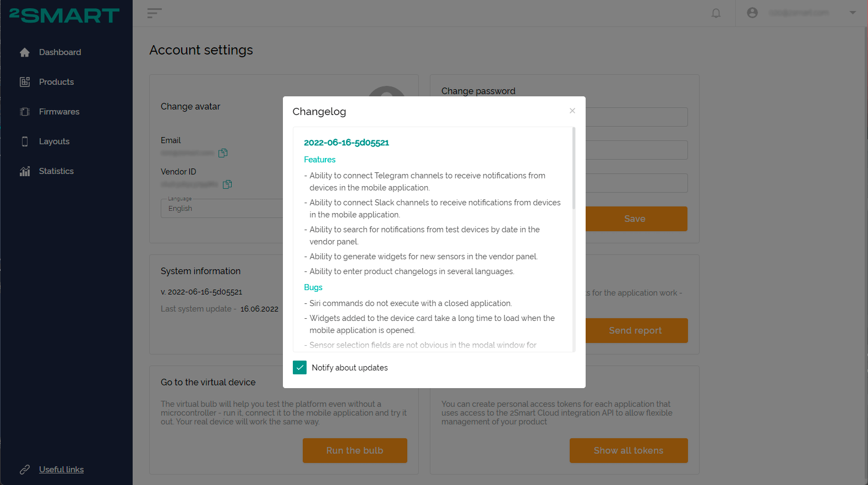Click the Products sidebar icon

[x=25, y=82]
